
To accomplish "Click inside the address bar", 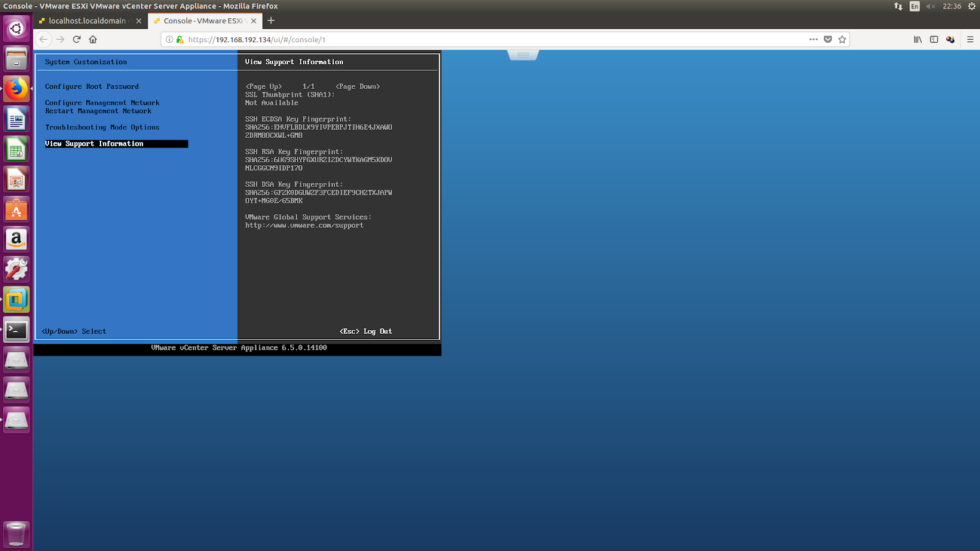I will pyautogui.click(x=429, y=39).
